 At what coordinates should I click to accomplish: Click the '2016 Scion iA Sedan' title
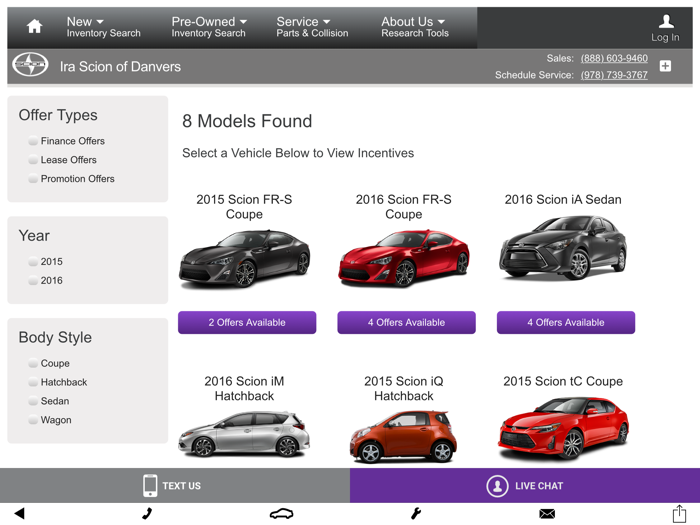tap(563, 200)
